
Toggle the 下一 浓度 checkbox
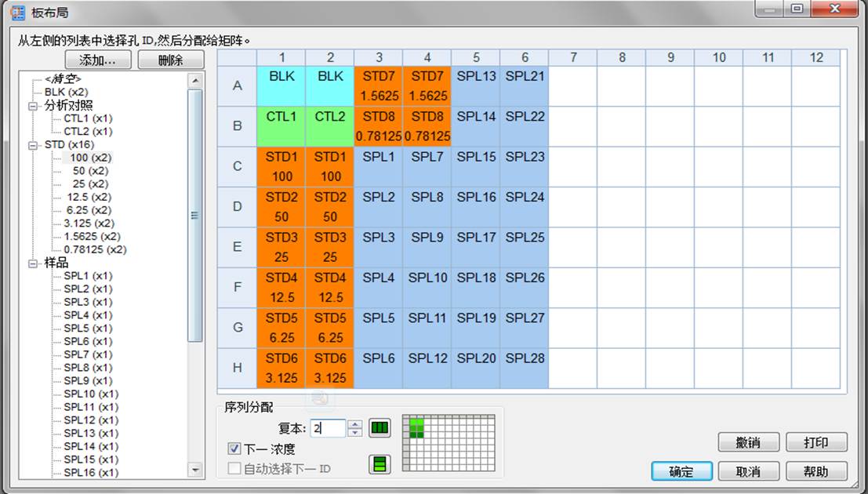pyautogui.click(x=234, y=449)
